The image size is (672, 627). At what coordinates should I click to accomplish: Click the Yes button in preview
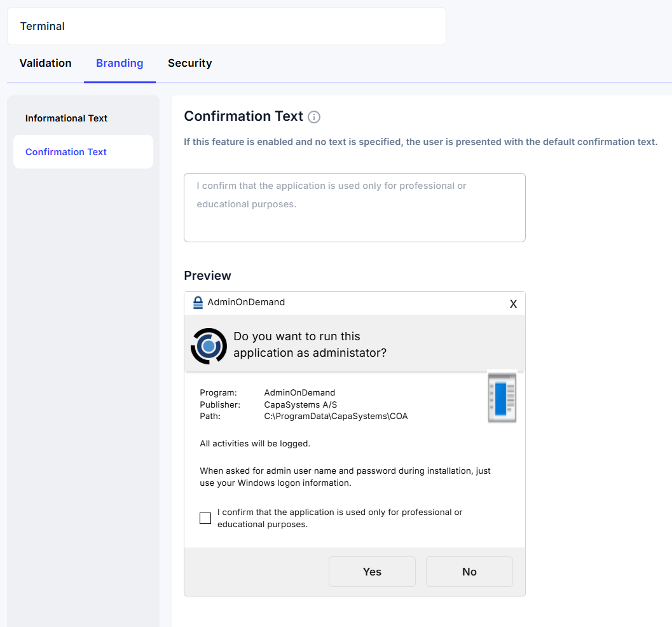click(372, 572)
